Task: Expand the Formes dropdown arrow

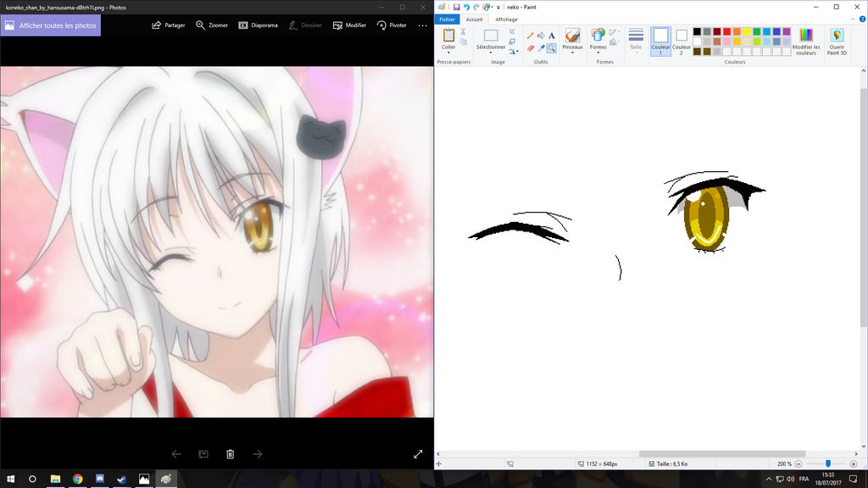Action: [x=598, y=53]
